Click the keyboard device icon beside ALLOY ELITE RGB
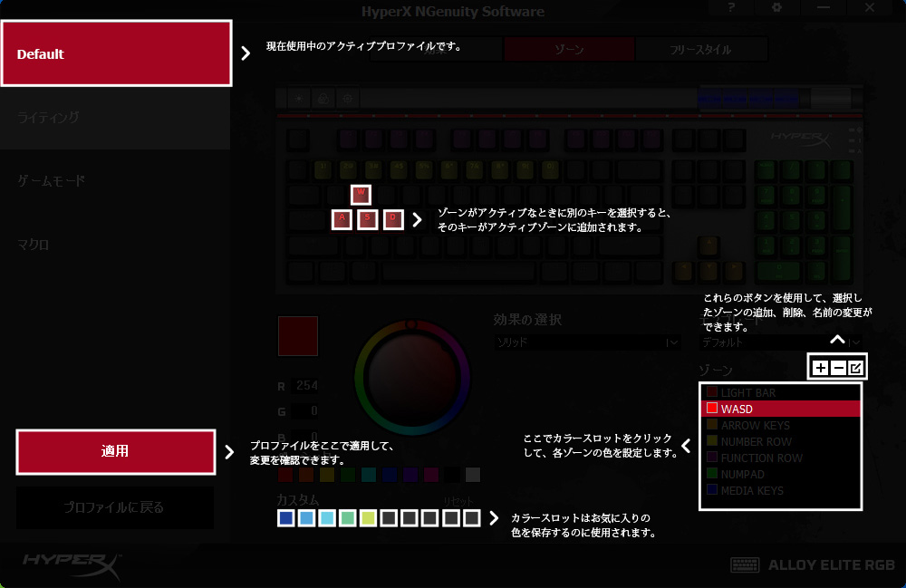This screenshot has height=588, width=906. [745, 564]
